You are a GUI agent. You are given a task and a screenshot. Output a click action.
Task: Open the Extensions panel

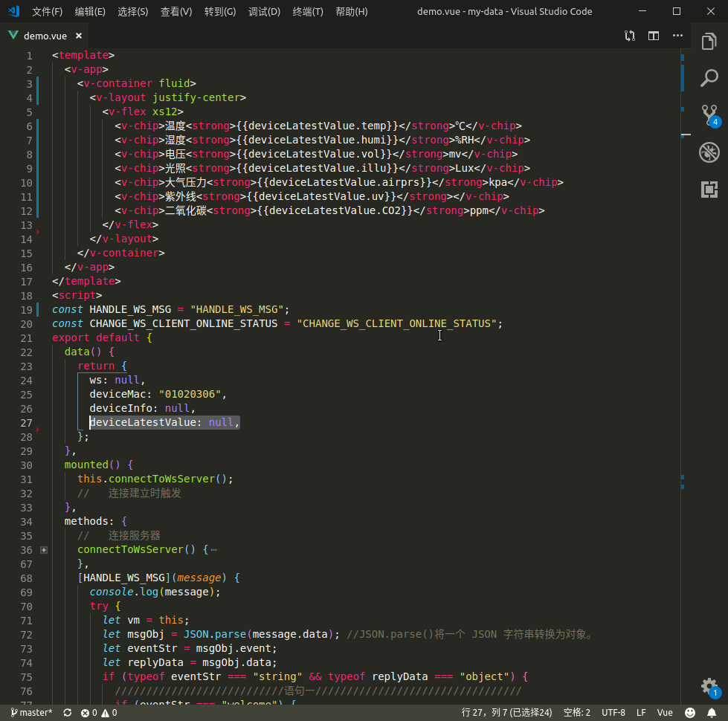point(709,190)
